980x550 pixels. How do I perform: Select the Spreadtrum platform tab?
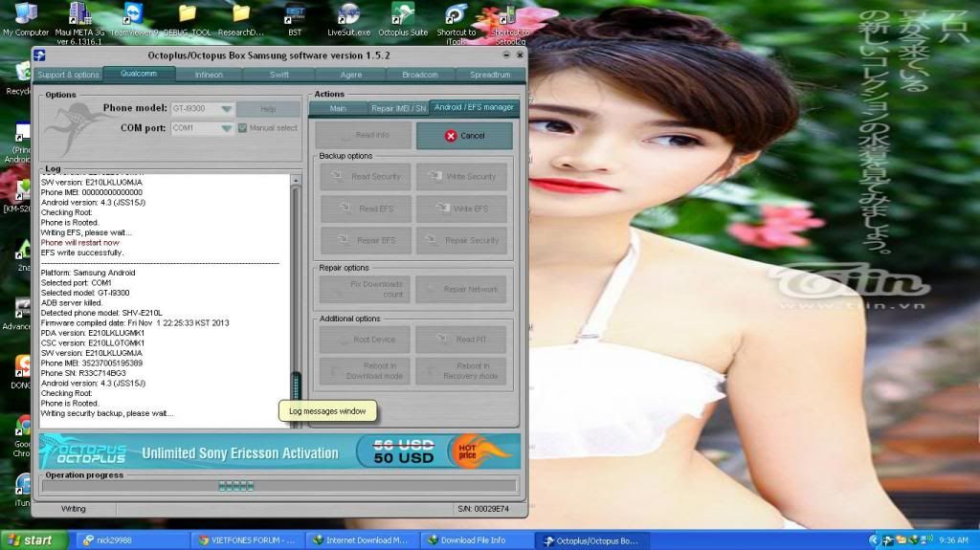[490, 75]
